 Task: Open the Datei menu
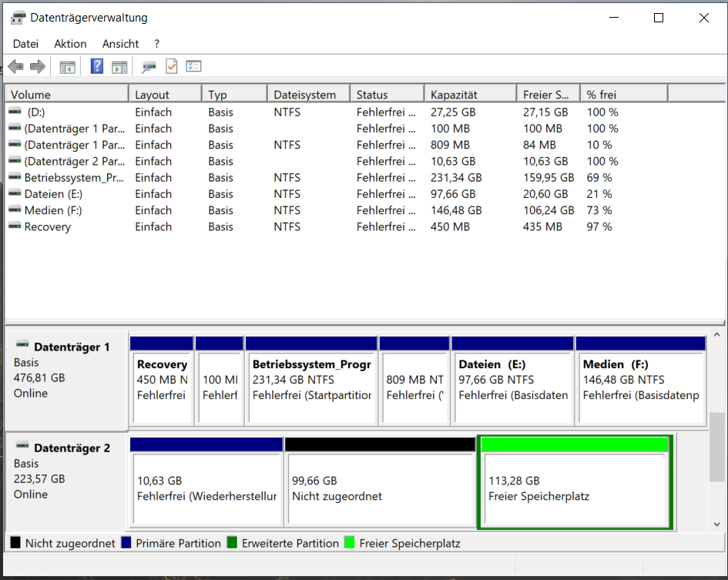tap(25, 44)
